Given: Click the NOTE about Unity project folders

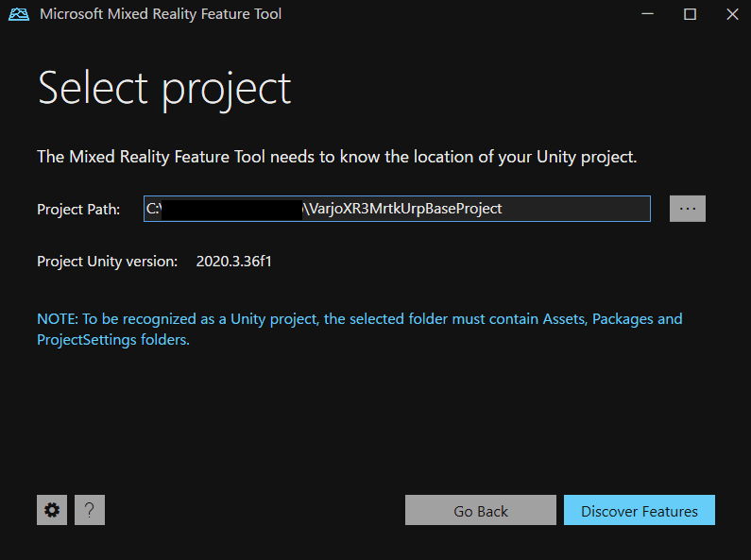Looking at the screenshot, I should (360, 330).
